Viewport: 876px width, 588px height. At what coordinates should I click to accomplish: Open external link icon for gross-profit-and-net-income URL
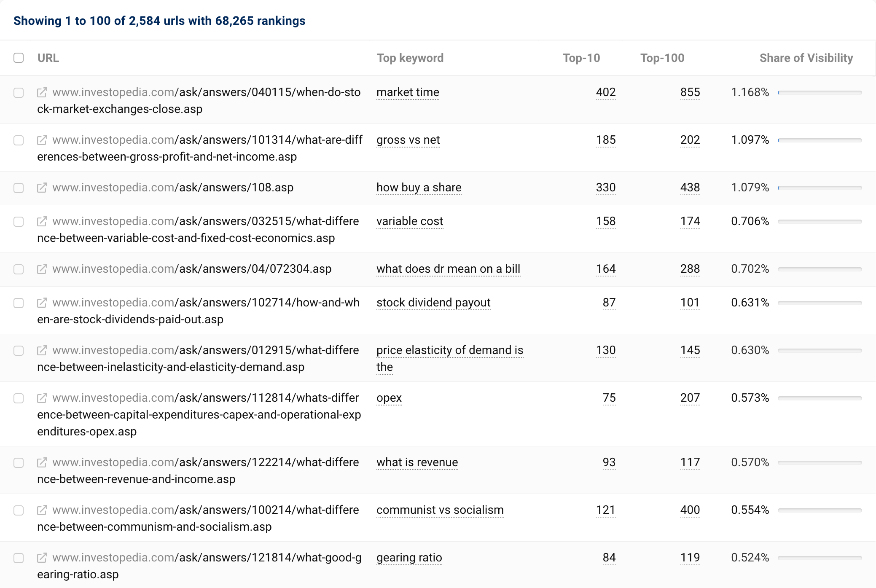[x=42, y=140]
